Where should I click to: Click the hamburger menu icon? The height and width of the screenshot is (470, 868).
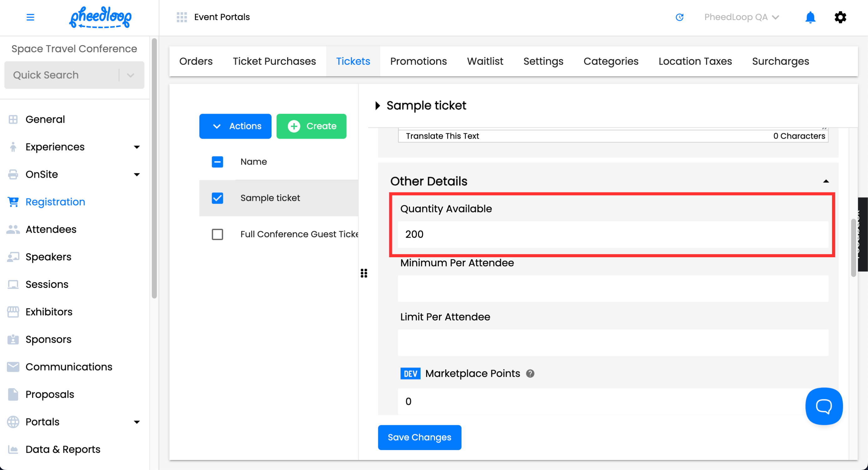tap(30, 17)
